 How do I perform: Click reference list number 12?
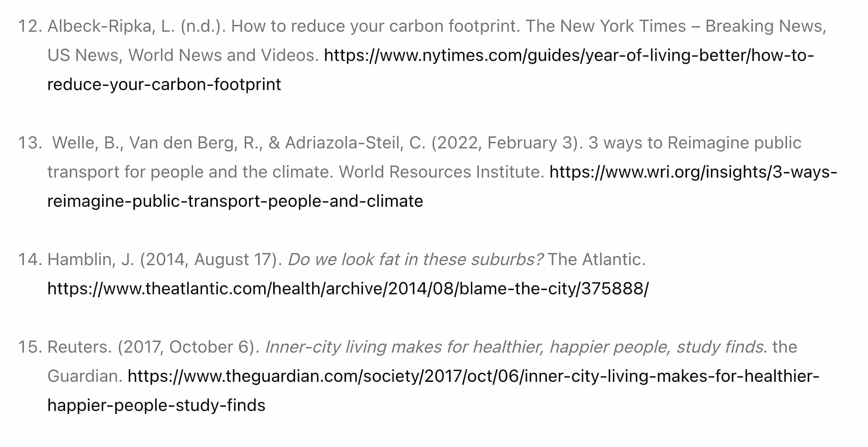pyautogui.click(x=30, y=26)
